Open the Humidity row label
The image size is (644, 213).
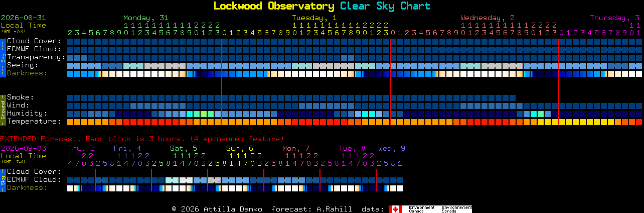[x=27, y=114]
